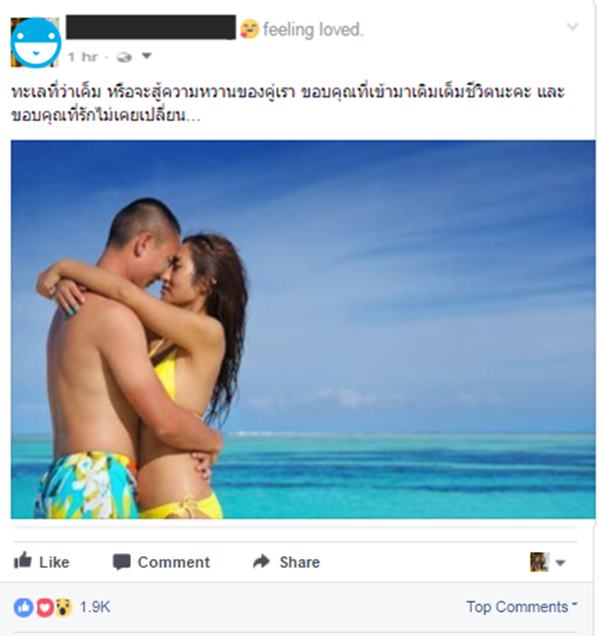Click the Comment button label
The height and width of the screenshot is (636, 600).
click(x=174, y=562)
